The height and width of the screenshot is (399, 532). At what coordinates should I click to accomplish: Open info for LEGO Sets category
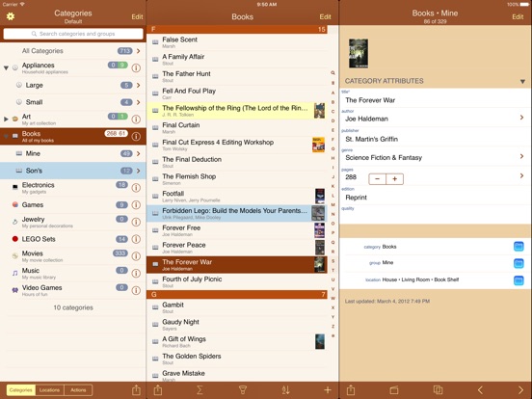coord(136,239)
